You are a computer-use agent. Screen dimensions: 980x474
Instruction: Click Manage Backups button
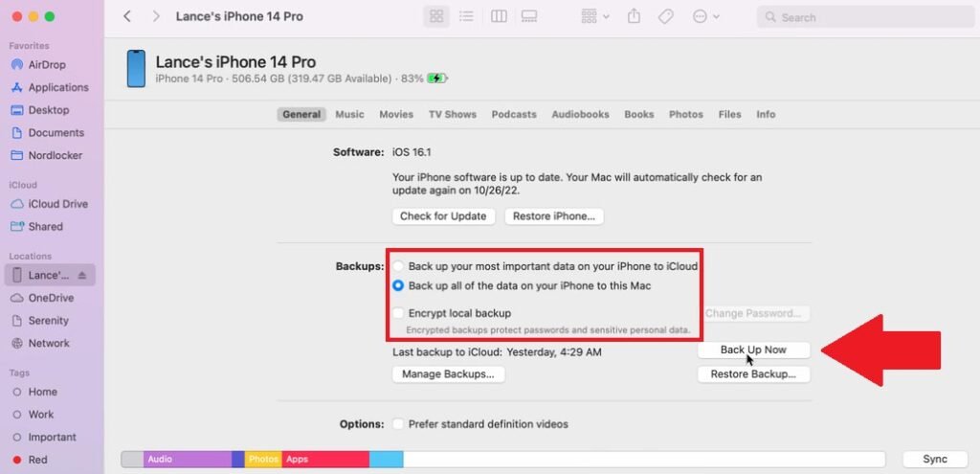448,374
